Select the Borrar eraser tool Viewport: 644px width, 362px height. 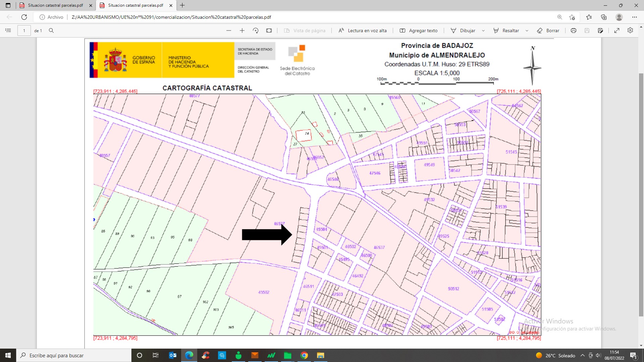click(x=548, y=31)
